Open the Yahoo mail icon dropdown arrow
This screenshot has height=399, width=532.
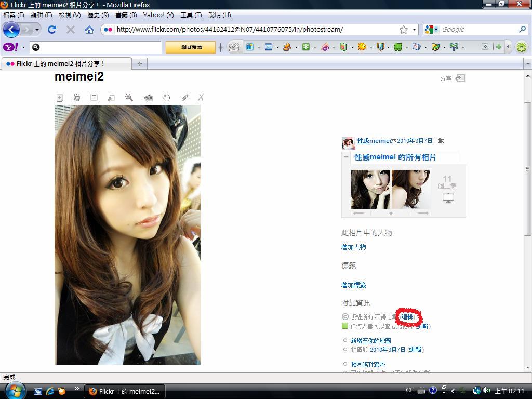pyautogui.click(x=277, y=47)
